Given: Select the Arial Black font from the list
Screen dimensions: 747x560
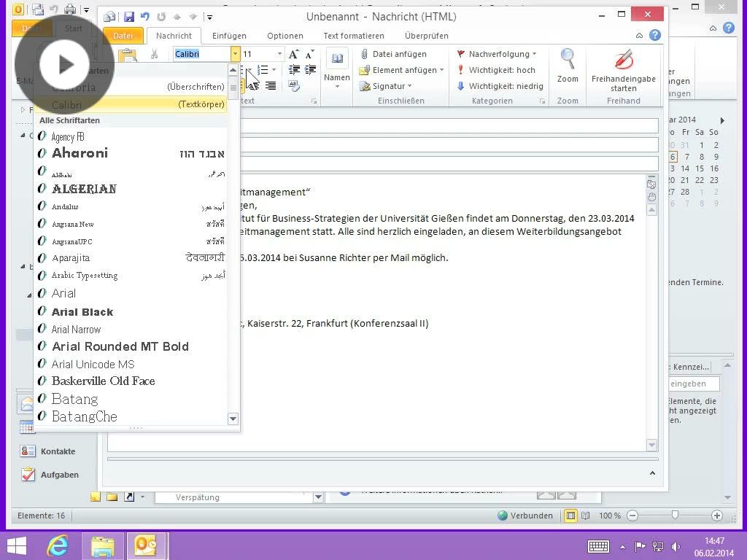Looking at the screenshot, I should click(82, 311).
